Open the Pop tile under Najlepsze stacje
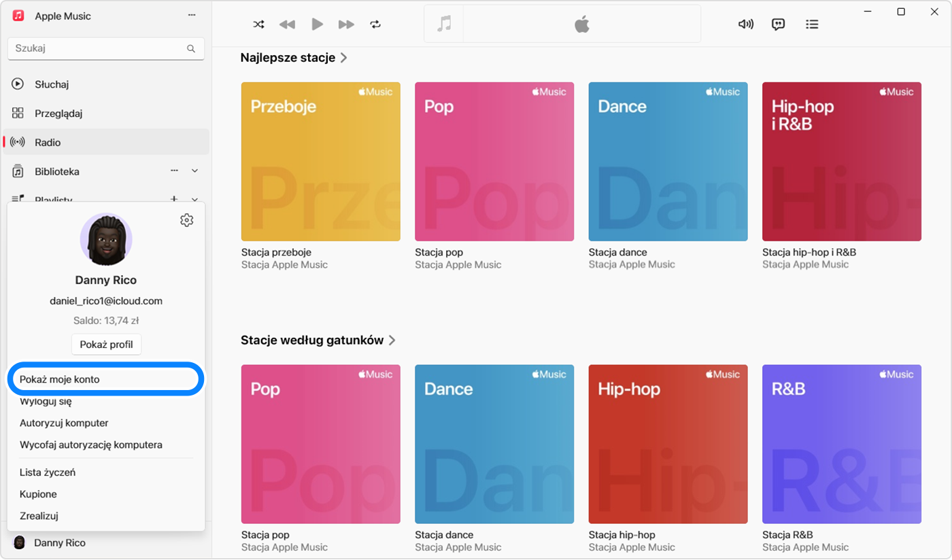The height and width of the screenshot is (560, 952). point(494,162)
